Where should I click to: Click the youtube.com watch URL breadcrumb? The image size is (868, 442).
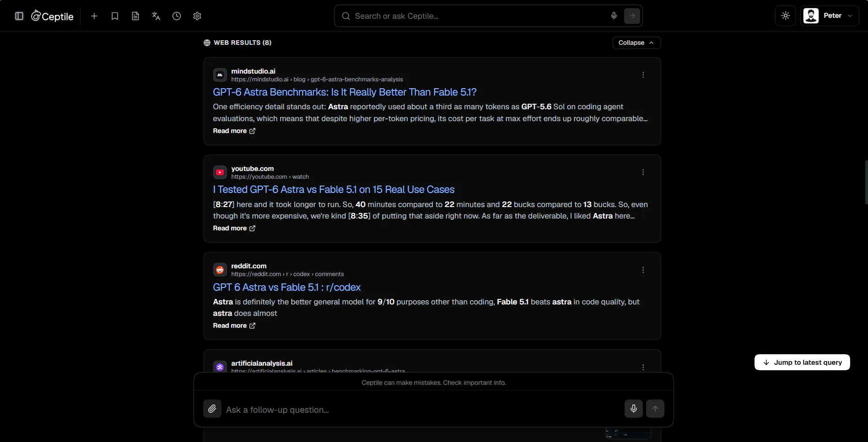pyautogui.click(x=270, y=177)
